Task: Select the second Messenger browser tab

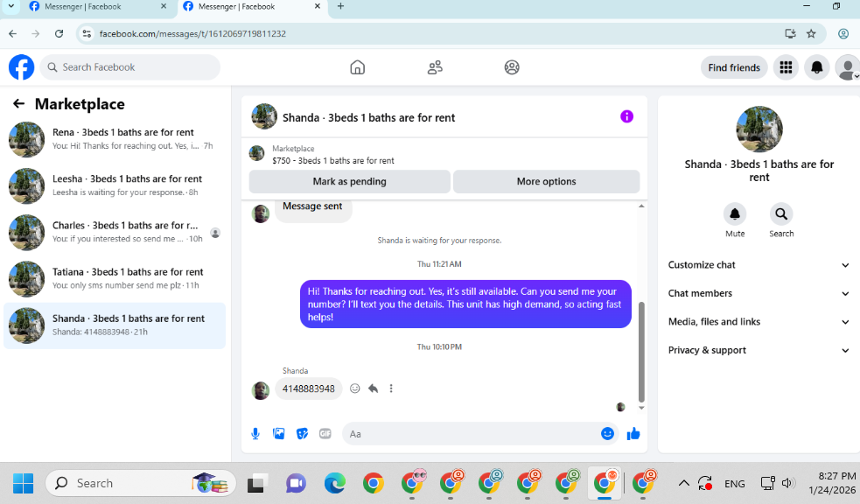Action: coord(252,7)
